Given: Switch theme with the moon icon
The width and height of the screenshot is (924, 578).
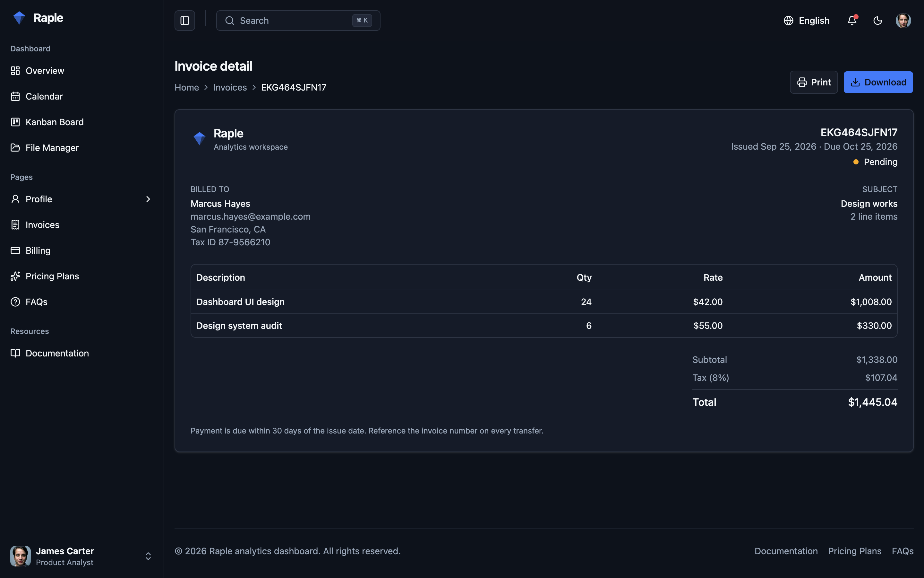Looking at the screenshot, I should click(877, 21).
